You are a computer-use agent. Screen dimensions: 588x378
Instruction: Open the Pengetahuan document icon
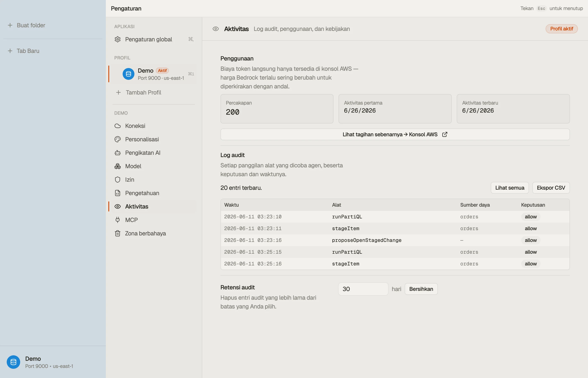(118, 193)
